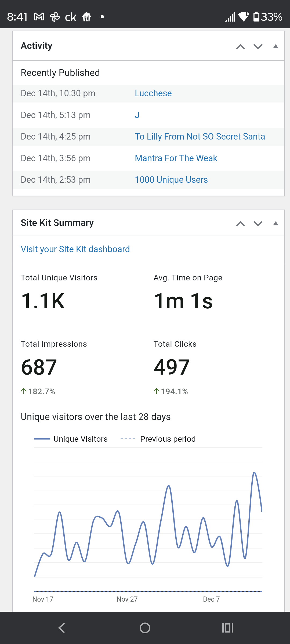290x644 pixels.
Task: Collapse the Site Kit Summary panel
Action: click(275, 224)
